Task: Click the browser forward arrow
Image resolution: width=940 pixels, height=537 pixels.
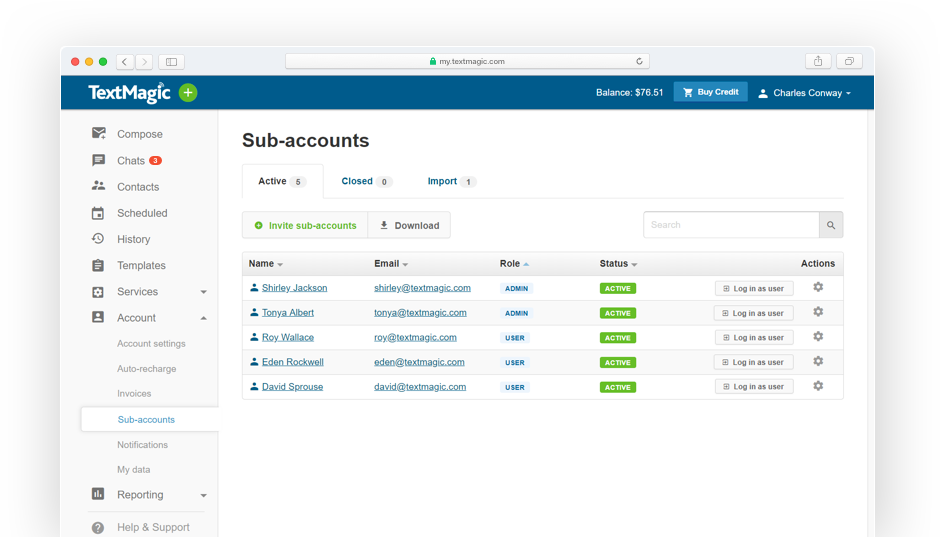Action: [144, 62]
